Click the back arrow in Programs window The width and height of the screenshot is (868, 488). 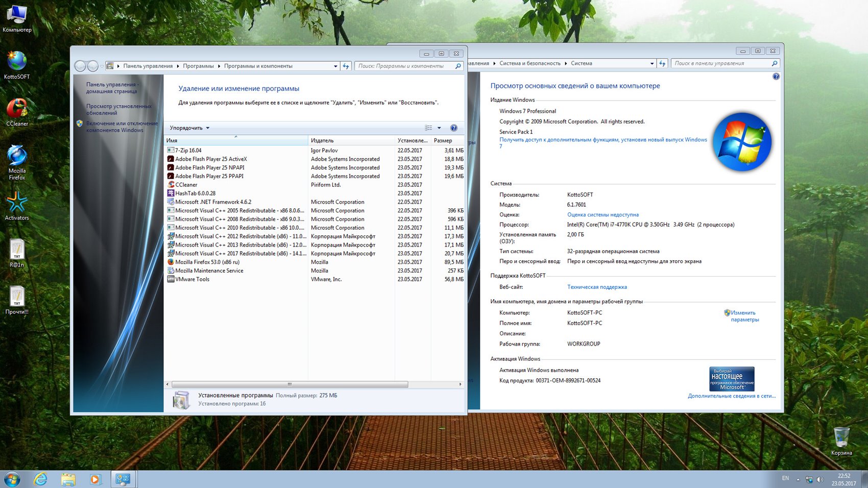click(x=80, y=66)
